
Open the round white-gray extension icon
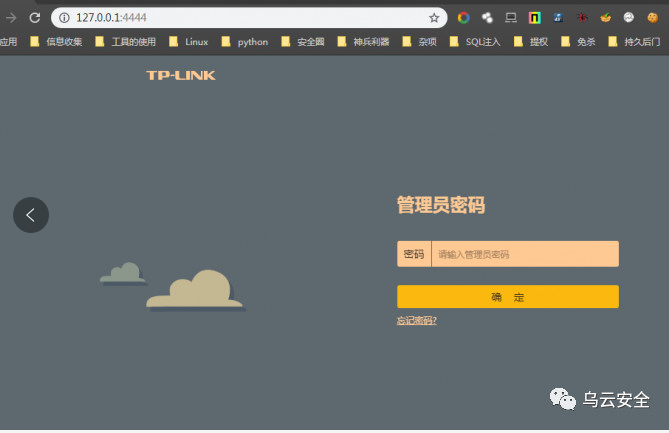tap(628, 17)
